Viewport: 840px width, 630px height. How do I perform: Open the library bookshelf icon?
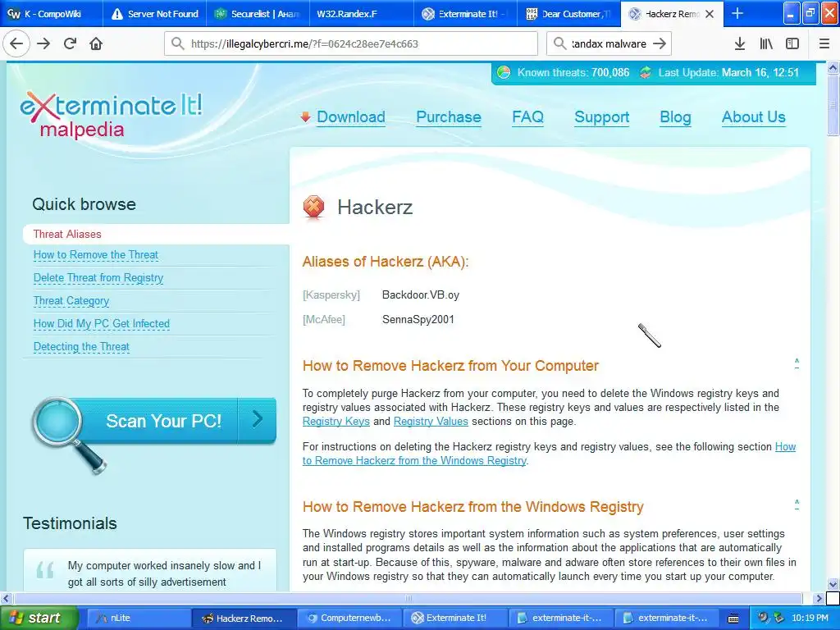coord(766,44)
